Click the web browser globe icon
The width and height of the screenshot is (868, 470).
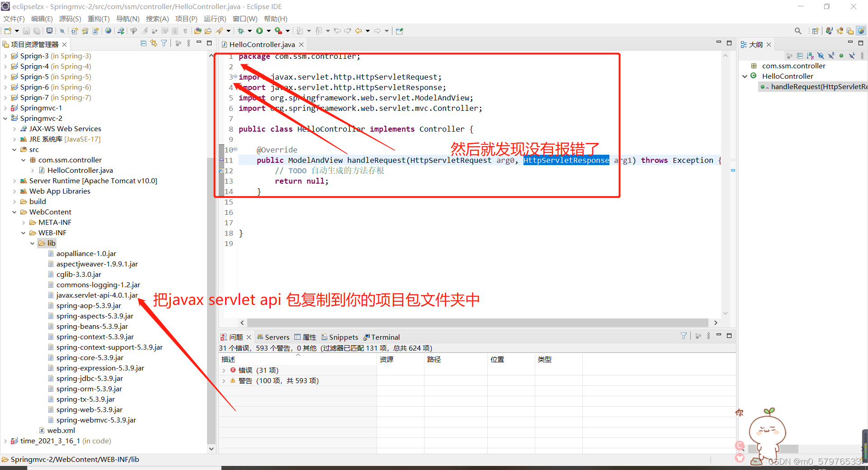(108, 31)
